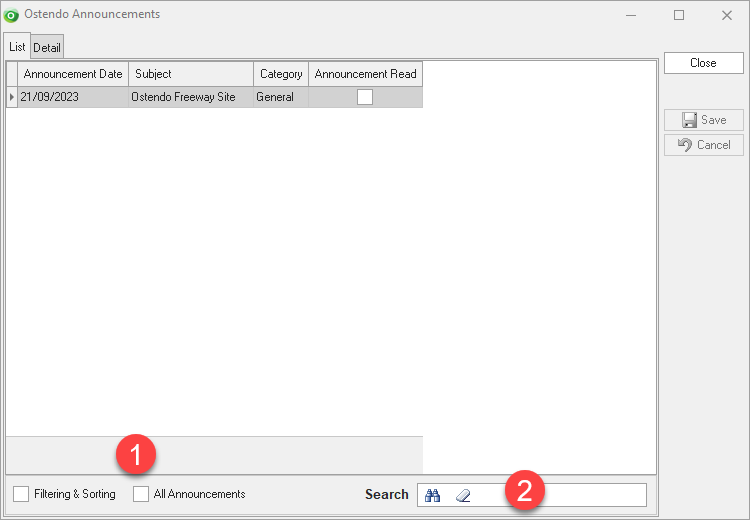
Task: Minimize the Ostendo Announcements window
Action: (631, 15)
